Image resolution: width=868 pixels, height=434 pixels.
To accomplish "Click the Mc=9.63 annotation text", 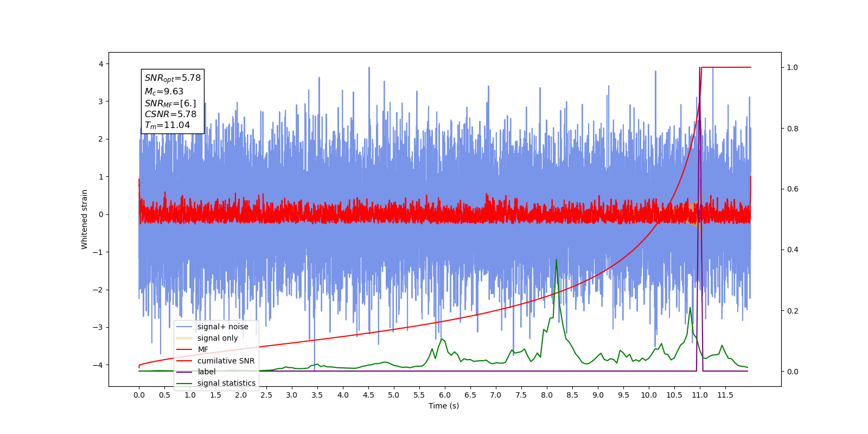I will 164,92.
